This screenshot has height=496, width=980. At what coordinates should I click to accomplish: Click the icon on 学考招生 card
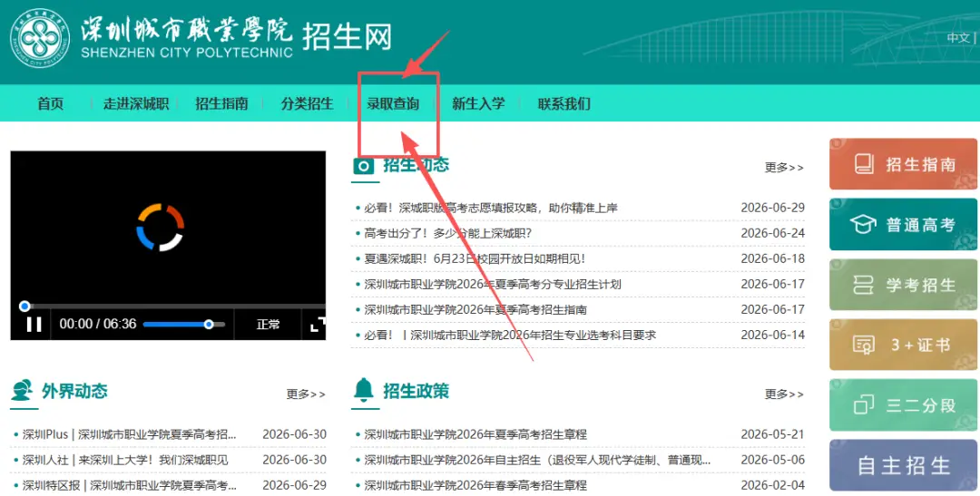(864, 284)
